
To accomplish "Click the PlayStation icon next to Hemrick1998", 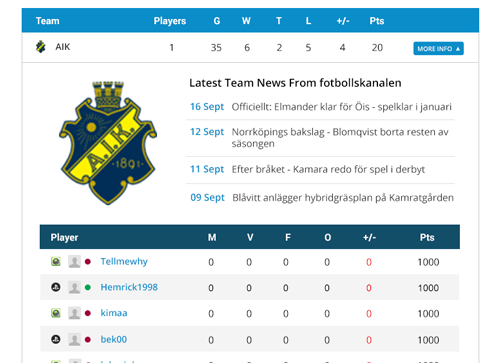I will click(56, 287).
